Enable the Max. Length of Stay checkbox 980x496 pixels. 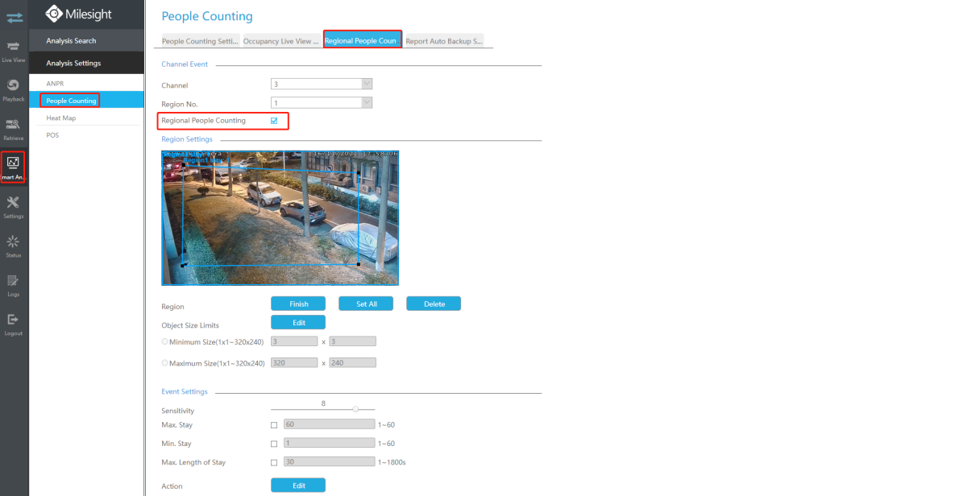click(x=274, y=463)
